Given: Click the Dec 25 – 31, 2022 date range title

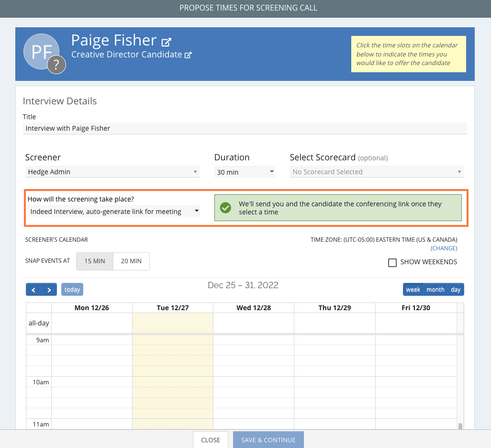Looking at the screenshot, I should [243, 285].
